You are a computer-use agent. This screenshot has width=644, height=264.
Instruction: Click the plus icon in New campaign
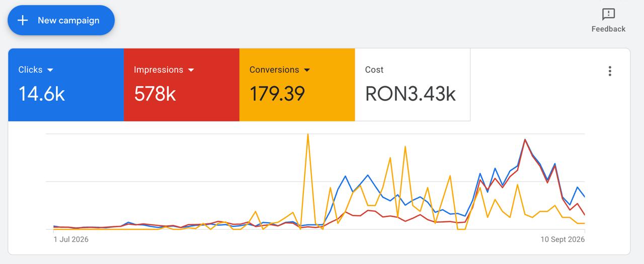[x=23, y=21]
